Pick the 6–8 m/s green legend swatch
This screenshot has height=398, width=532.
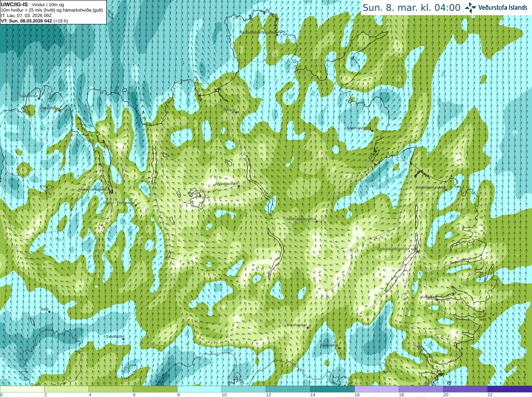155,389
